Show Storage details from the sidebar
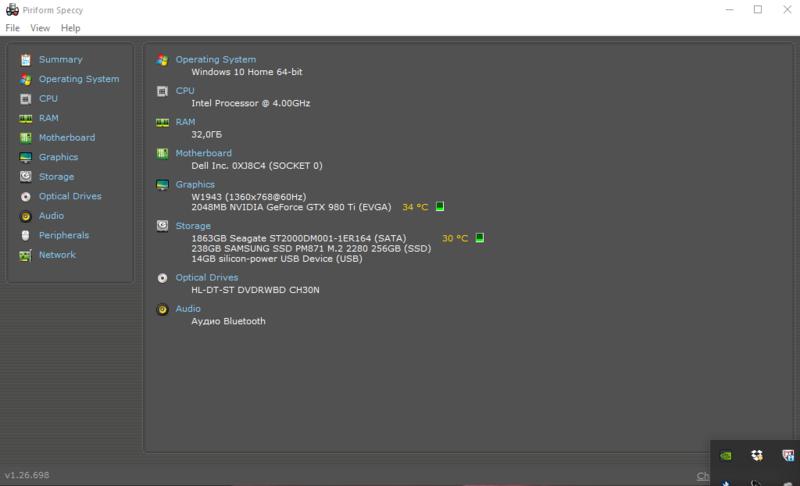 pos(57,177)
